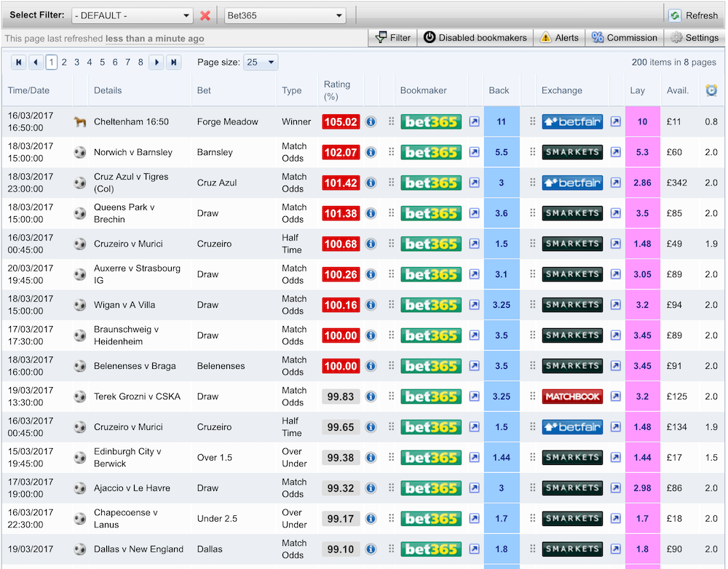The height and width of the screenshot is (569, 728).
Task: Open info icon for Cheltenham 16:50 row
Action: click(x=371, y=122)
